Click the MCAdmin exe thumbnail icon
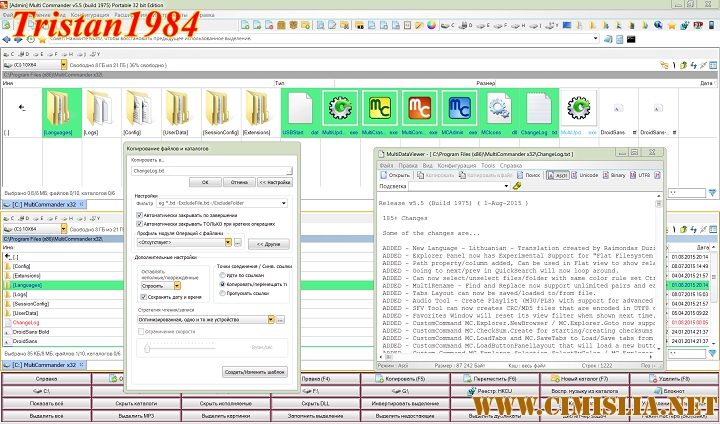The height and width of the screenshot is (424, 720). [x=460, y=108]
